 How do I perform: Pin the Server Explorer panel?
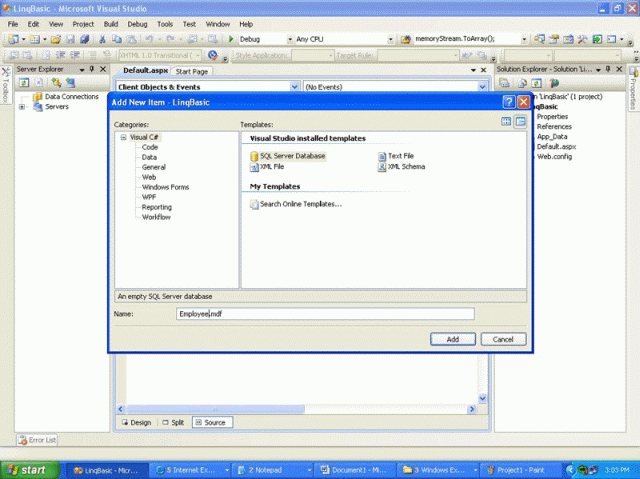(x=92, y=69)
